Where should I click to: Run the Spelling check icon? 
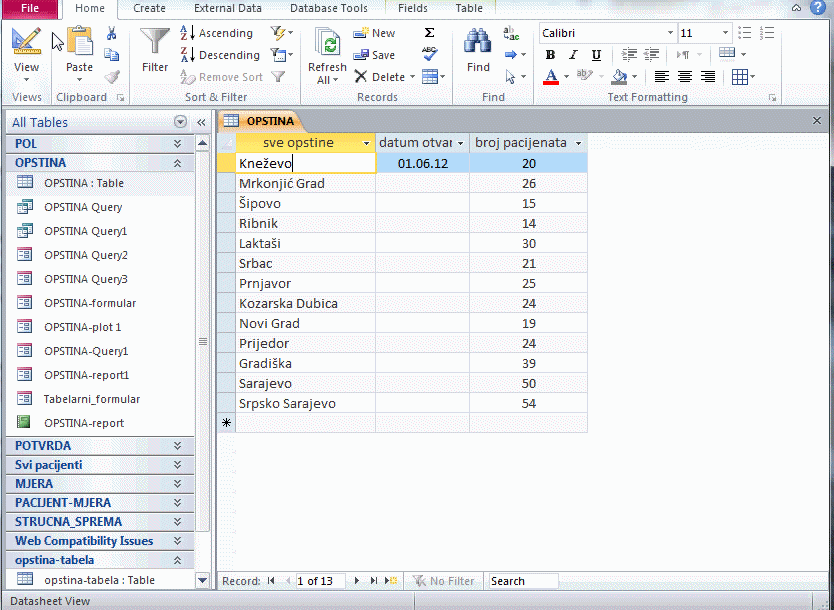click(429, 54)
